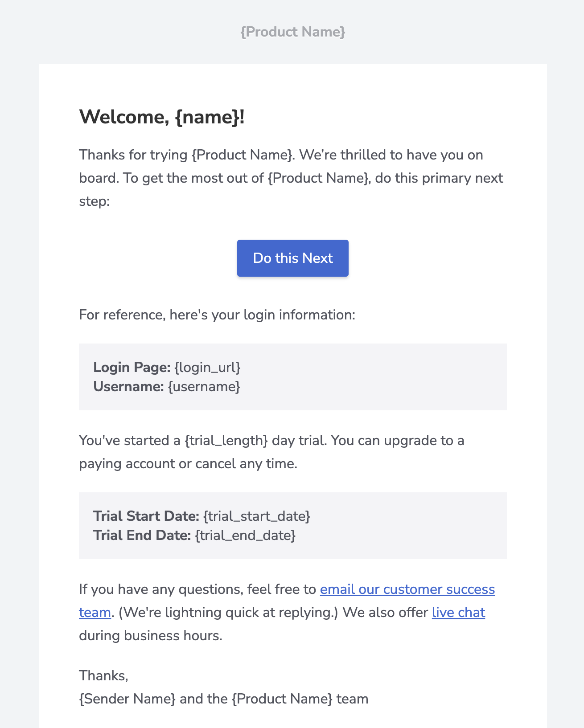Select the {login_url} placeholder

208,367
